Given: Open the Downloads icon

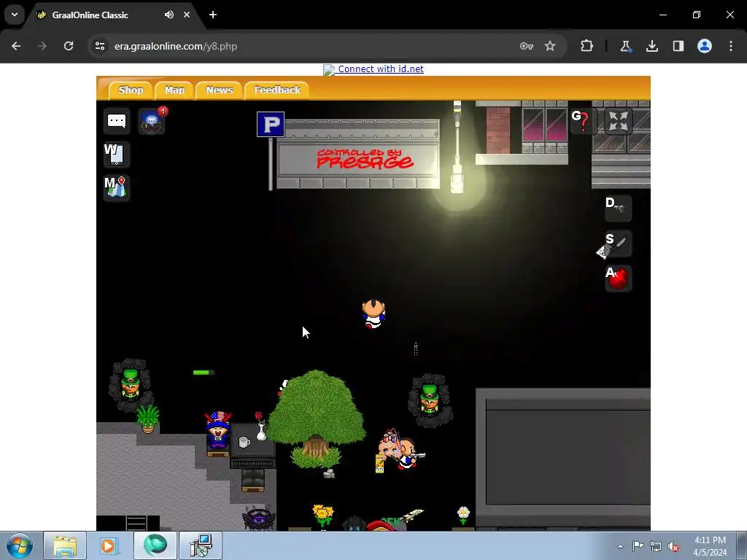Looking at the screenshot, I should point(652,46).
